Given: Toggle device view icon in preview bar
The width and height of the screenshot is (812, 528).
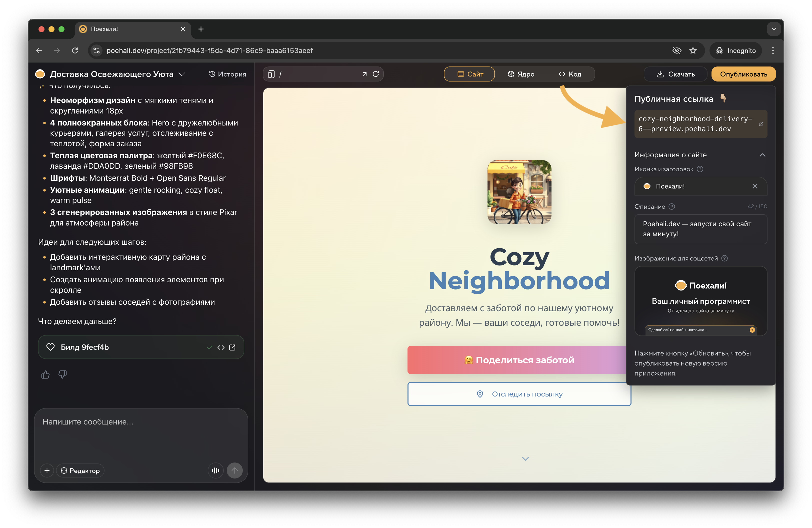Looking at the screenshot, I should 271,74.
